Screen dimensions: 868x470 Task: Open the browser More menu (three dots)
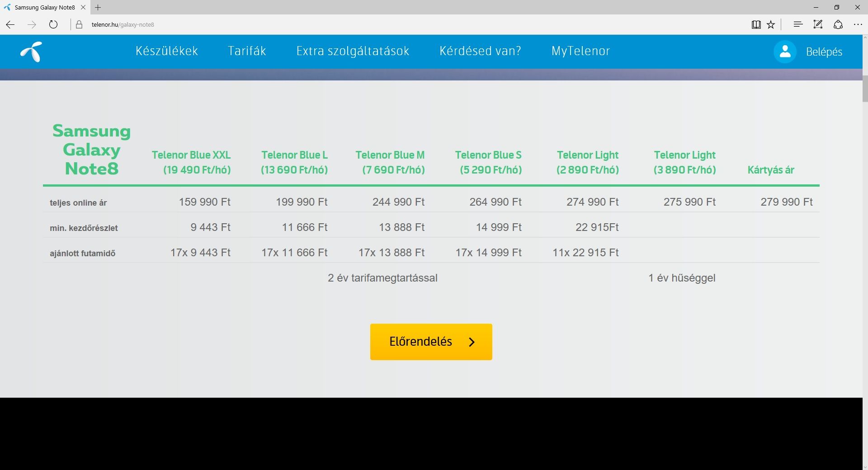pos(858,24)
